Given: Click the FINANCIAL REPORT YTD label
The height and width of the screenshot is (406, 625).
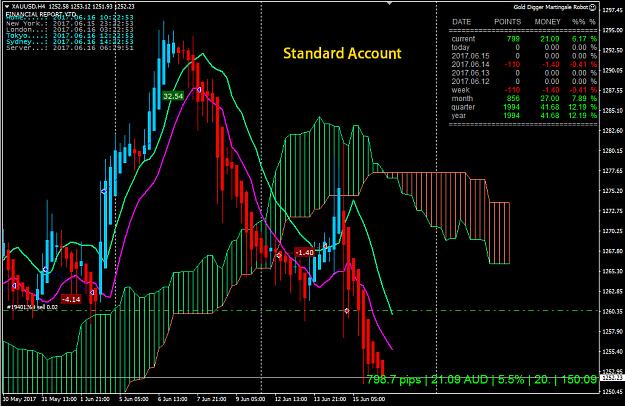Looking at the screenshot, I should click(41, 14).
